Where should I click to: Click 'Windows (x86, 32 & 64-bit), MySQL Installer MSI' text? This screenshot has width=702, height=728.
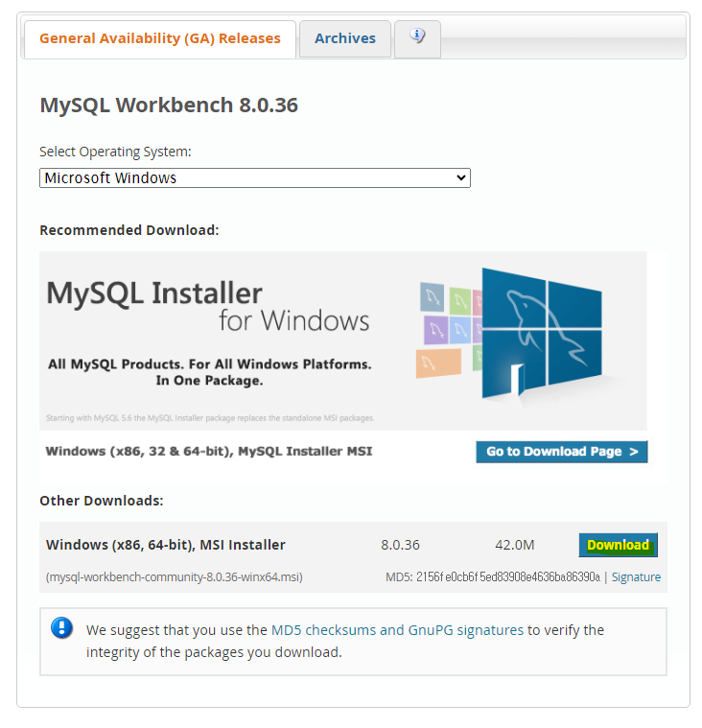pyautogui.click(x=209, y=452)
